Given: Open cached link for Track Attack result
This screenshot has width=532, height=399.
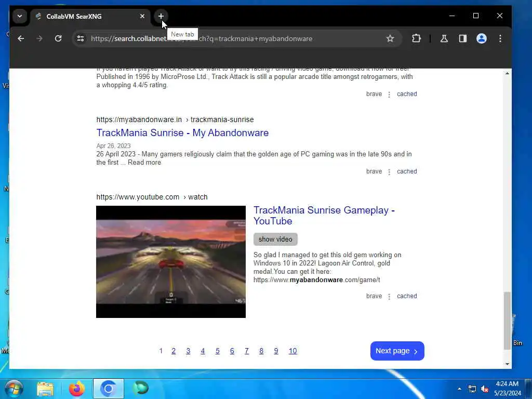Looking at the screenshot, I should (x=407, y=94).
